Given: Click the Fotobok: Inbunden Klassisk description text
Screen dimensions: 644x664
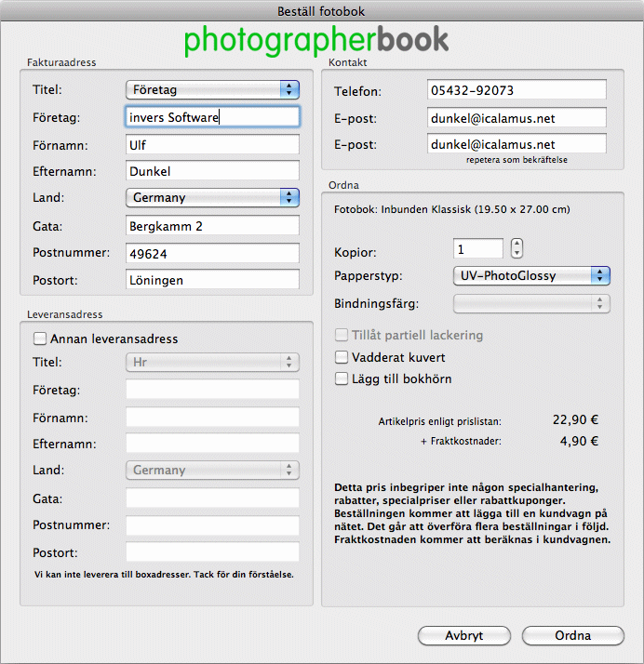Looking at the screenshot, I should click(451, 209).
